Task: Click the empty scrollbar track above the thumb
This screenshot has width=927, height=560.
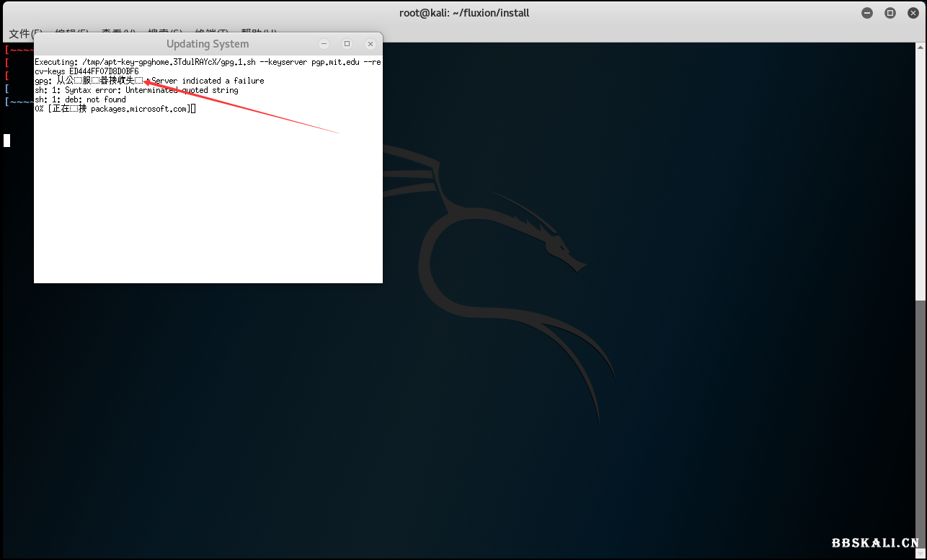Action: tap(922, 173)
